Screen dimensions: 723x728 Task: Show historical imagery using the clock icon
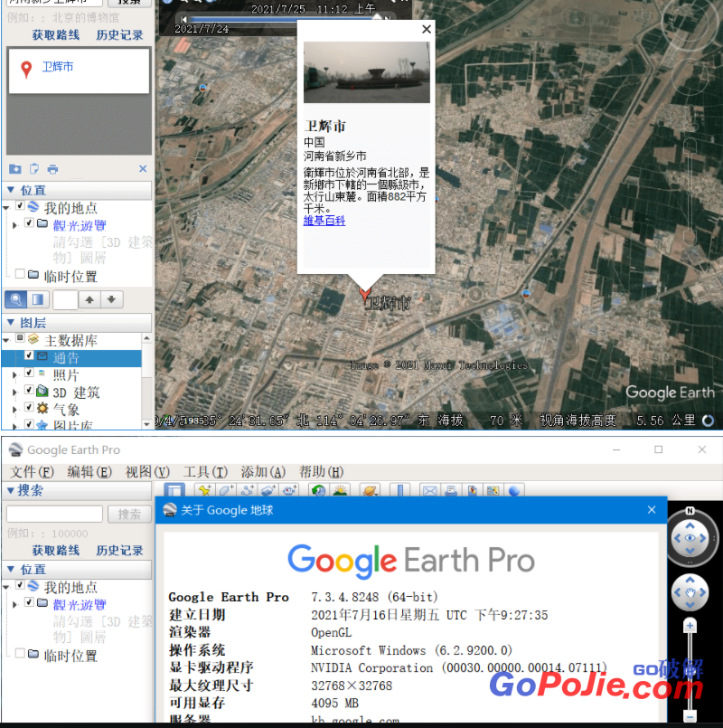pyautogui.click(x=319, y=490)
